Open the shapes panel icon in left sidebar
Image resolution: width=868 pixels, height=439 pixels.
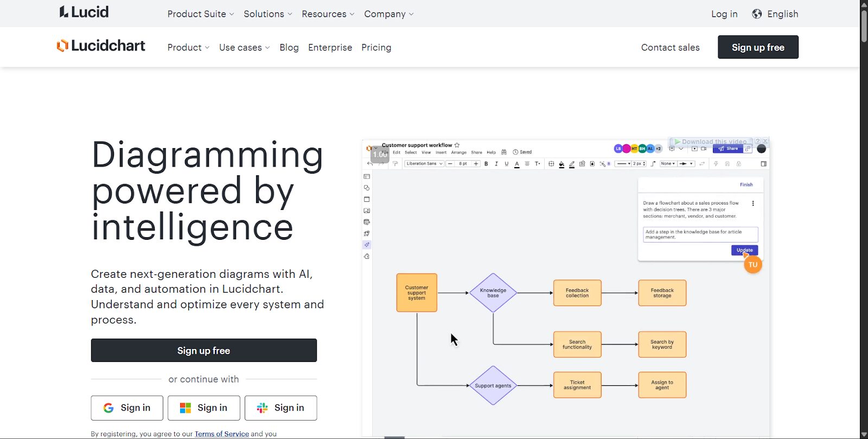[x=367, y=188]
